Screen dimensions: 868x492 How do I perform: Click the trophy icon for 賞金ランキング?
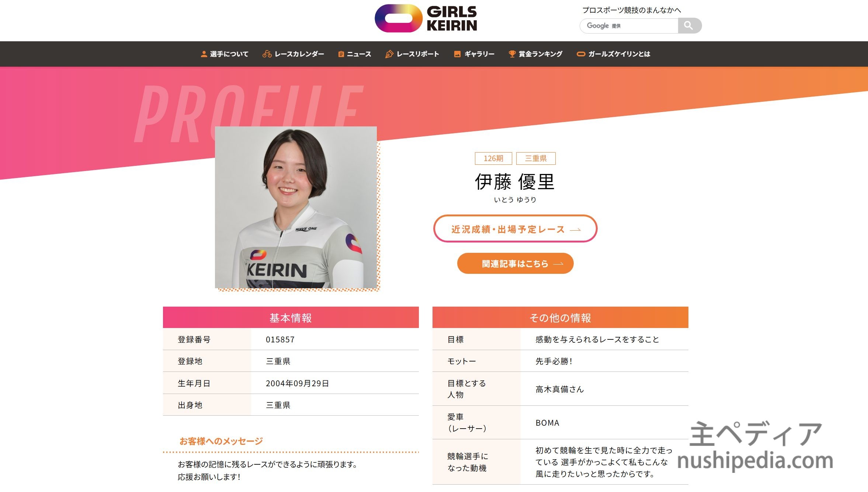512,54
